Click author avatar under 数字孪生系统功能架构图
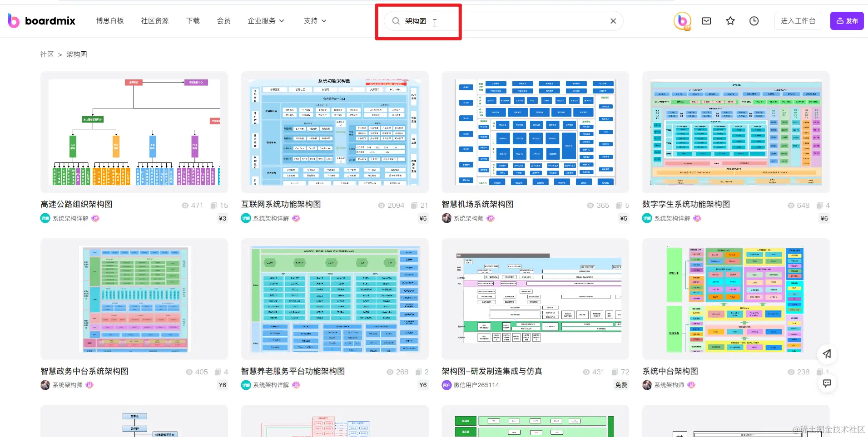The width and height of the screenshot is (868, 437). (x=647, y=218)
